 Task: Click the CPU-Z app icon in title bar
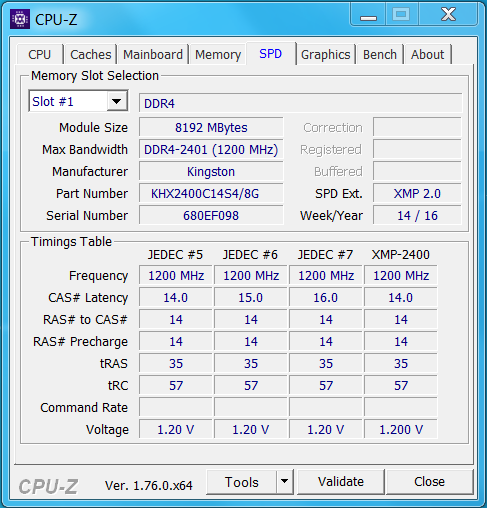coord(20,19)
